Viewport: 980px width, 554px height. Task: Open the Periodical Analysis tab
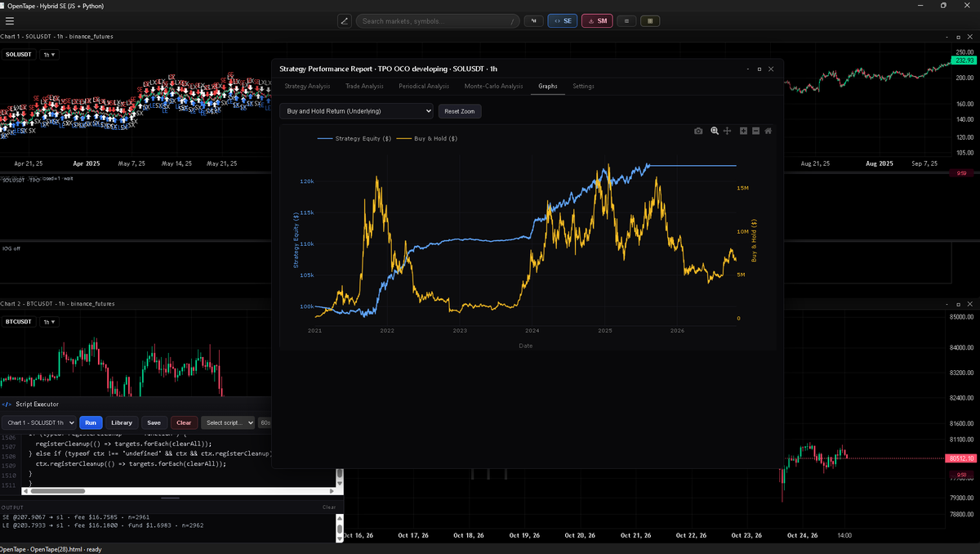[x=424, y=86]
